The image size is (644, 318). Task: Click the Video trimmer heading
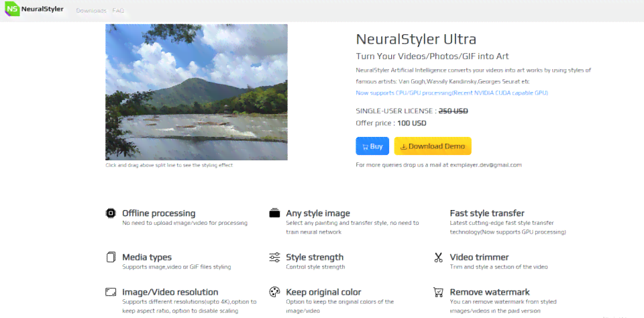pos(479,257)
